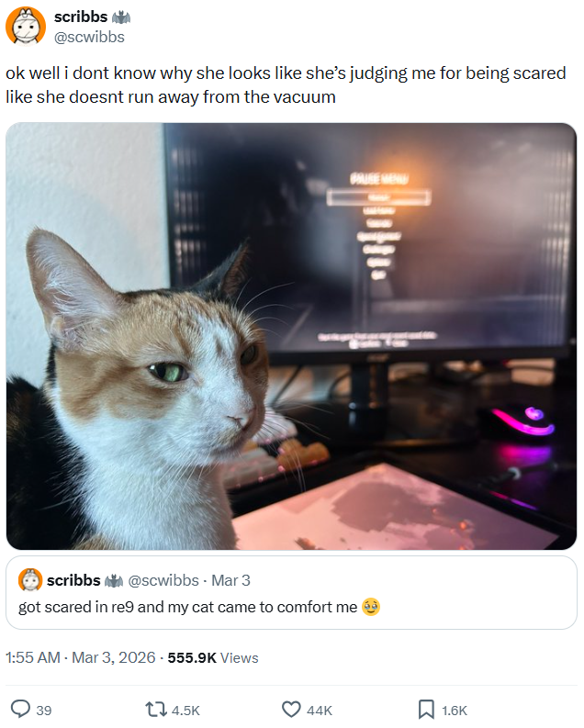Open the reply speech bubble icon

(20, 710)
